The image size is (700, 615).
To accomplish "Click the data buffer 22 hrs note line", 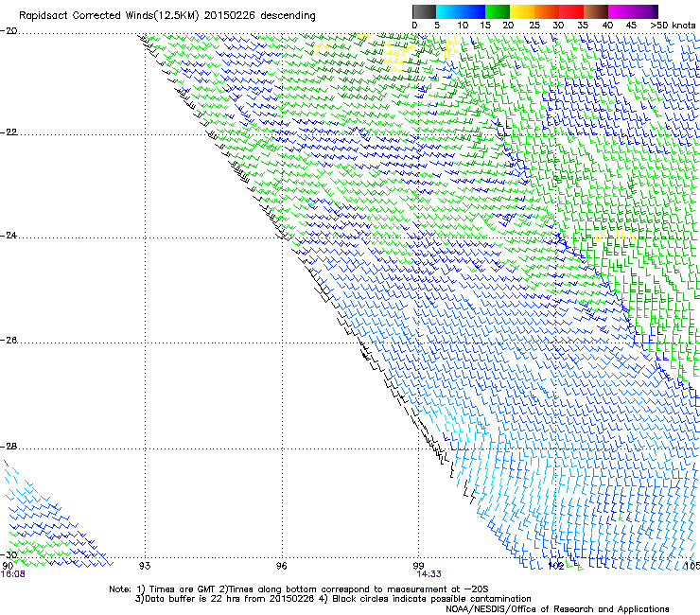I will [x=333, y=599].
